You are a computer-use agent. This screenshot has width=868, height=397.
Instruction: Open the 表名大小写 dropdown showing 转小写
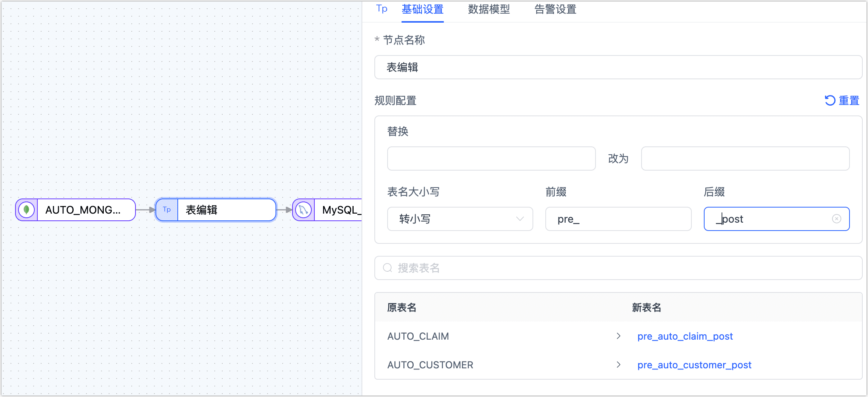pyautogui.click(x=453, y=219)
